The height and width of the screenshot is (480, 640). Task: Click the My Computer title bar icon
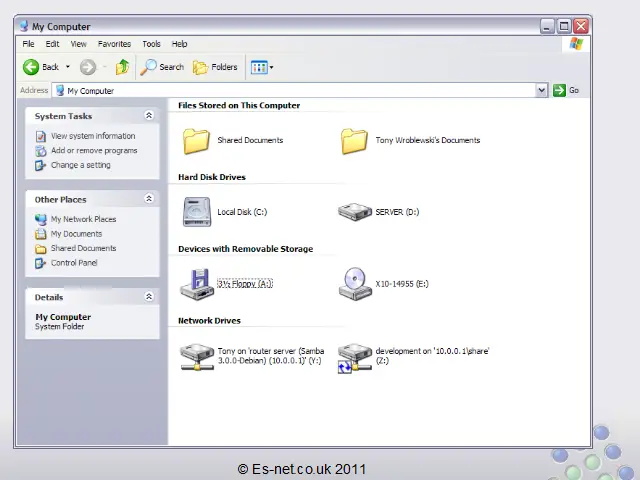pos(24,26)
